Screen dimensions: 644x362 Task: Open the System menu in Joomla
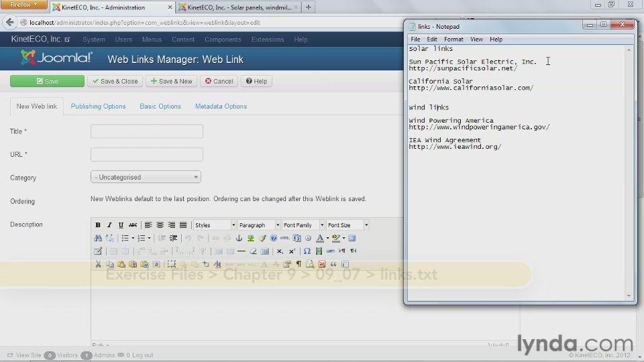coord(94,40)
